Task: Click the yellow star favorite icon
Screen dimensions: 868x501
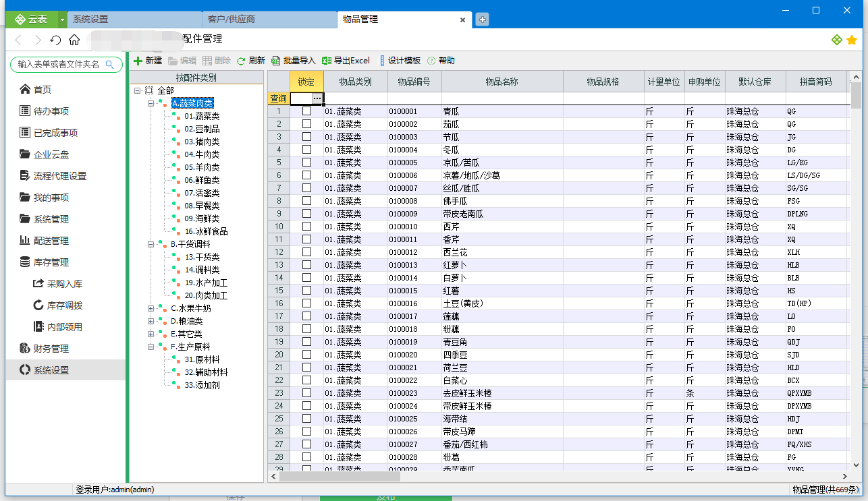Action: (852, 40)
